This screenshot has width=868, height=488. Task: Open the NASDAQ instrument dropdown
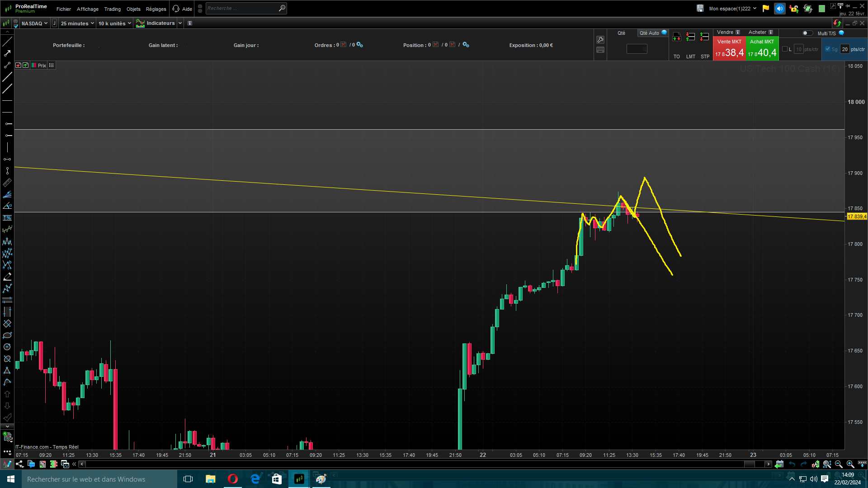pyautogui.click(x=34, y=23)
